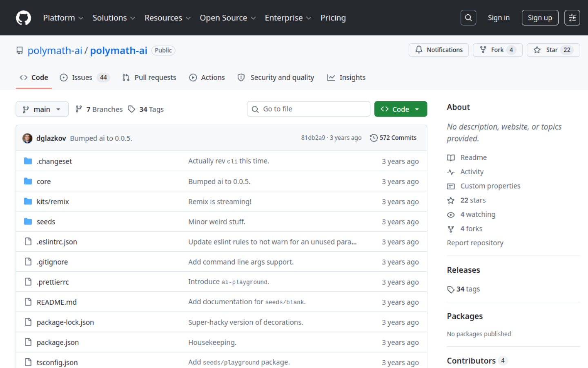Image resolution: width=588 pixels, height=368 pixels.
Task: Click the .prettierrc file icon
Action: click(28, 281)
